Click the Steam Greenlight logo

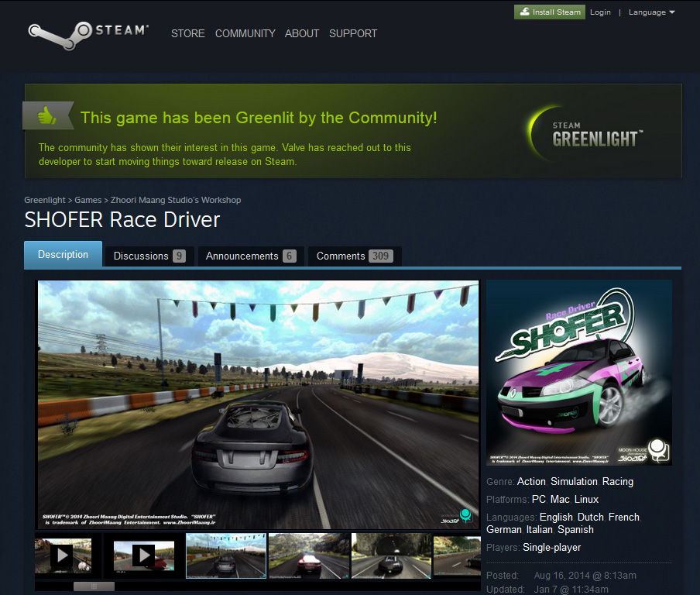coord(586,135)
